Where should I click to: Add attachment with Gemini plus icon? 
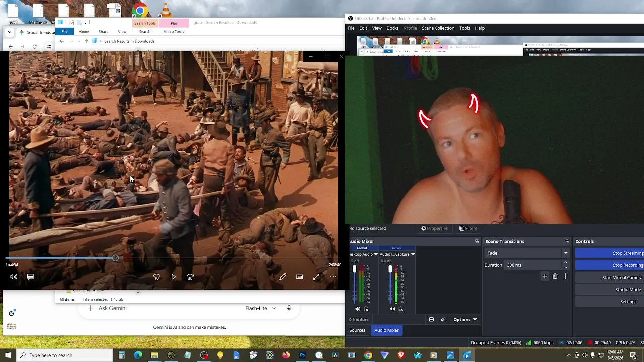click(91, 308)
